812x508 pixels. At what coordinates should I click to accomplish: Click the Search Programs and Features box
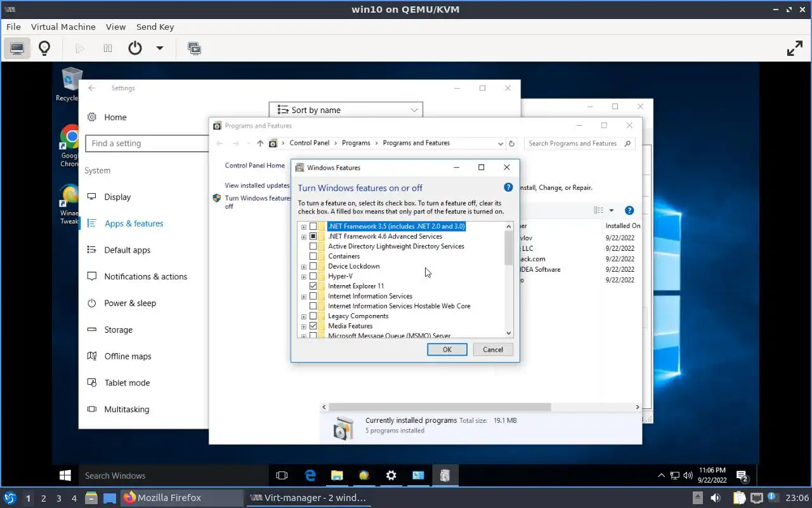(x=580, y=144)
